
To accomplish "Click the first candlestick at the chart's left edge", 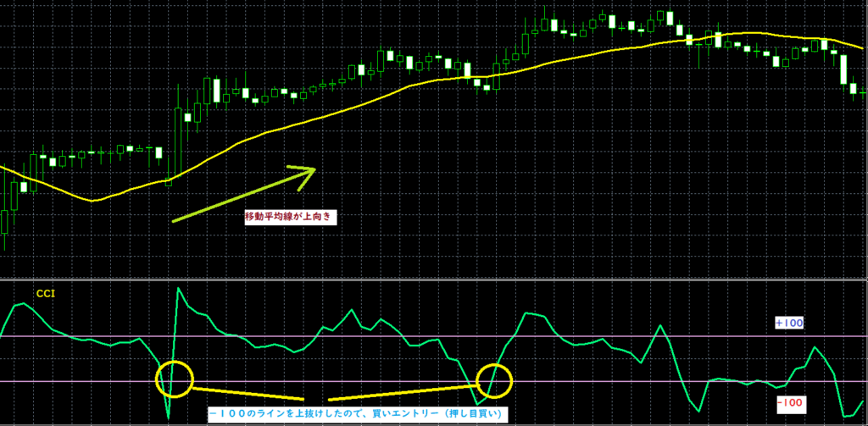I will [4, 222].
